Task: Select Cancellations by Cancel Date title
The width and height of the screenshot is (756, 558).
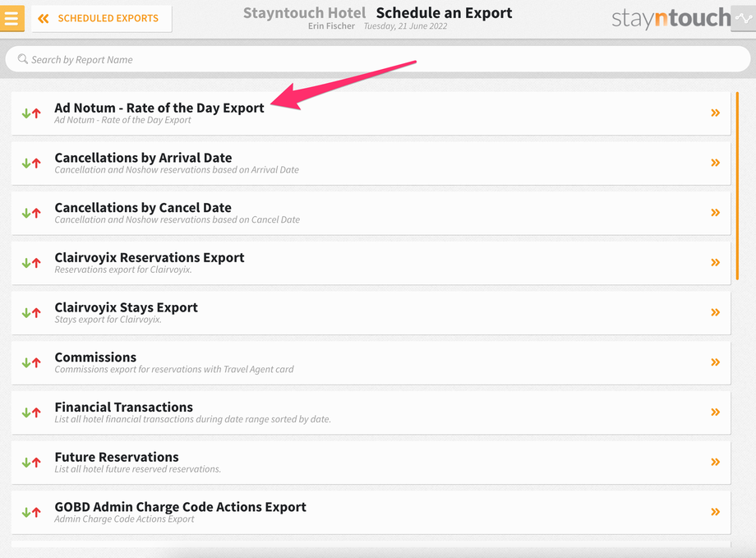Action: click(x=143, y=207)
